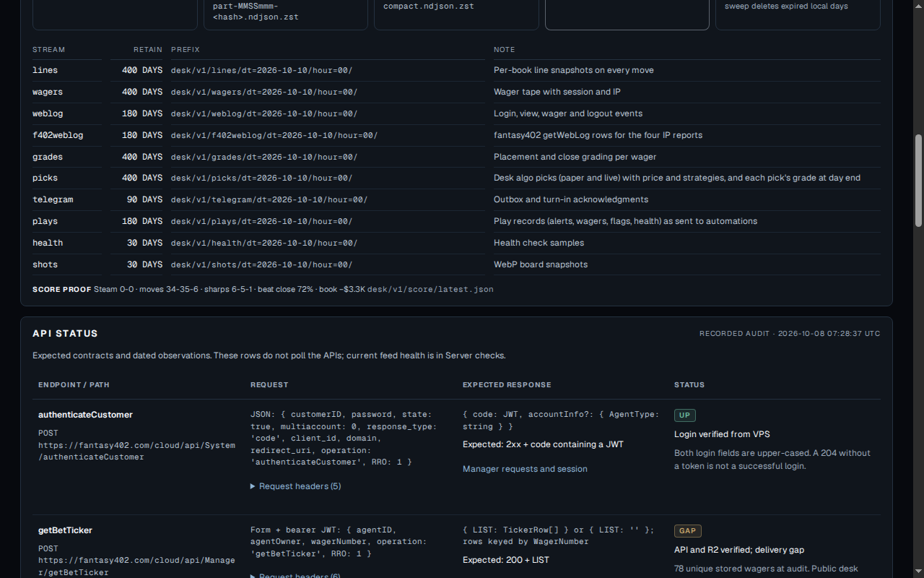This screenshot has width=924, height=578.
Task: Click the 'Health check samples' note
Action: [539, 243]
